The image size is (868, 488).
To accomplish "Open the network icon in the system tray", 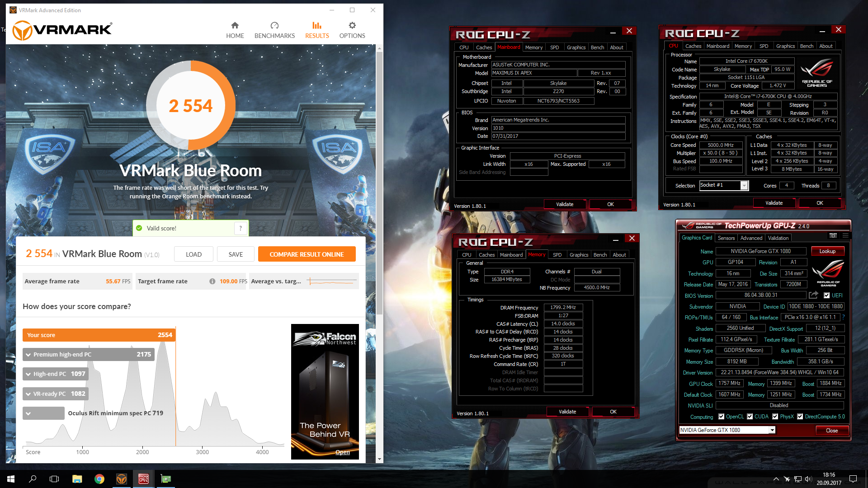I will (x=798, y=479).
